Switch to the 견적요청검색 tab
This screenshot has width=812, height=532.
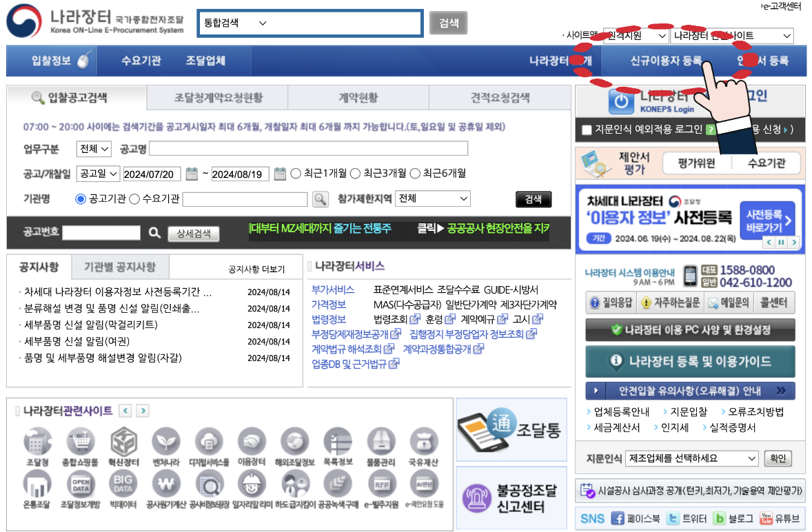click(500, 98)
